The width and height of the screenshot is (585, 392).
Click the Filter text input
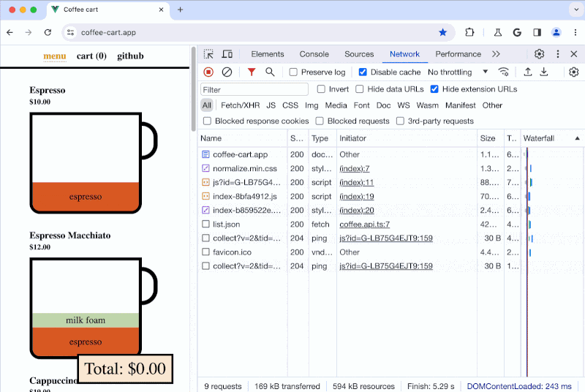tap(254, 89)
